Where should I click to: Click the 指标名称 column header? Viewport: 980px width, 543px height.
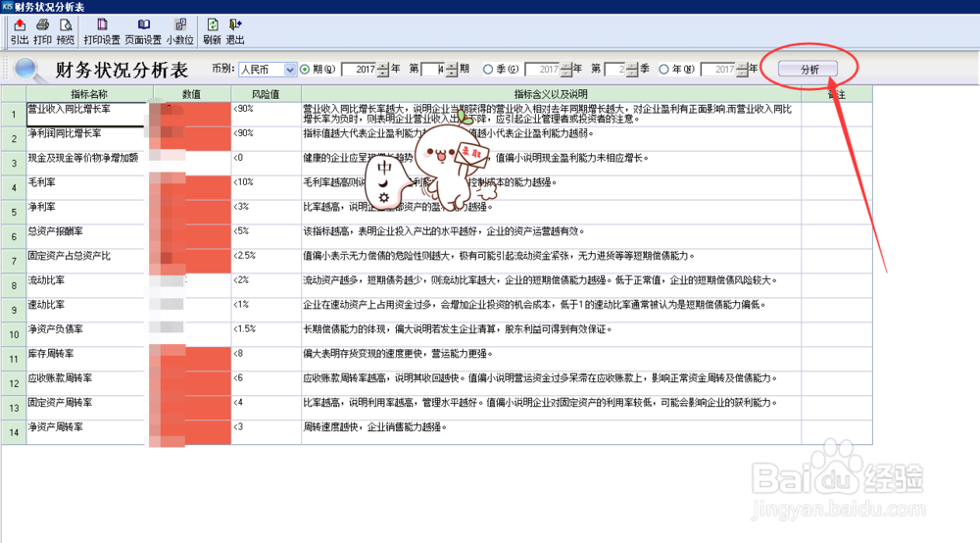pyautogui.click(x=89, y=94)
